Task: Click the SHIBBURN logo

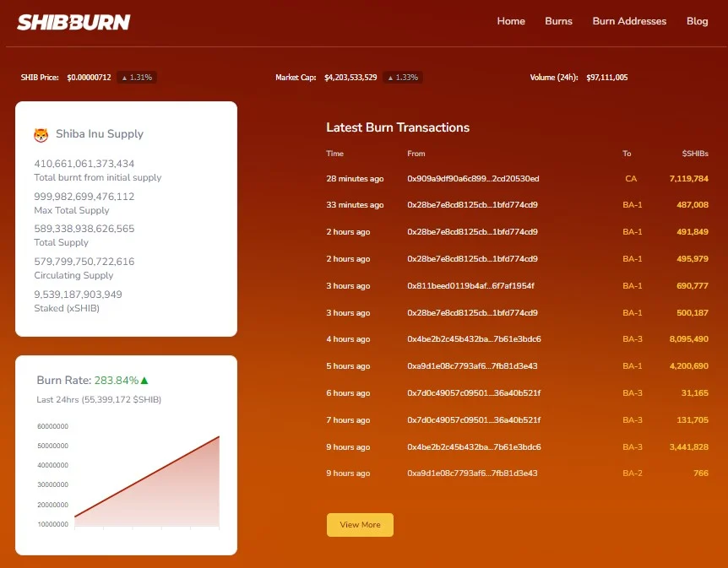Action: (73, 22)
